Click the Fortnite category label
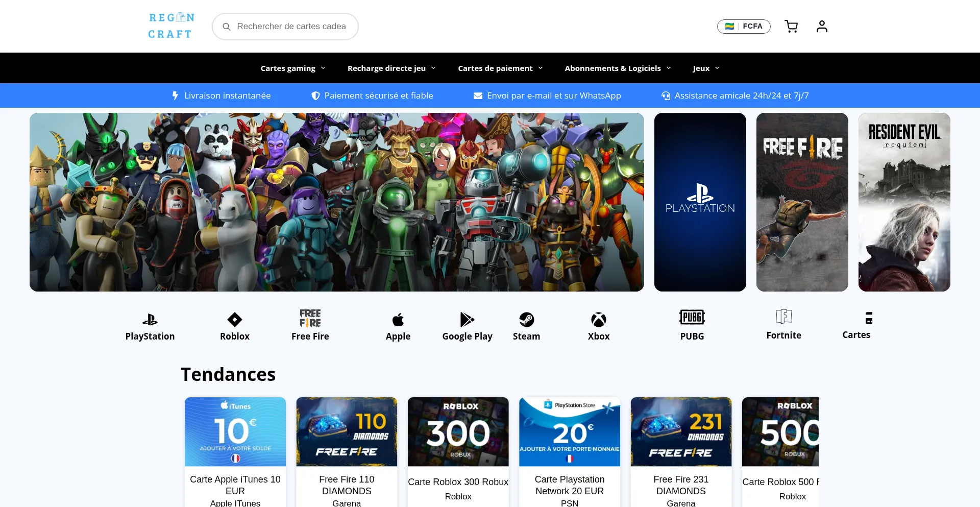The width and height of the screenshot is (980, 507). click(784, 335)
